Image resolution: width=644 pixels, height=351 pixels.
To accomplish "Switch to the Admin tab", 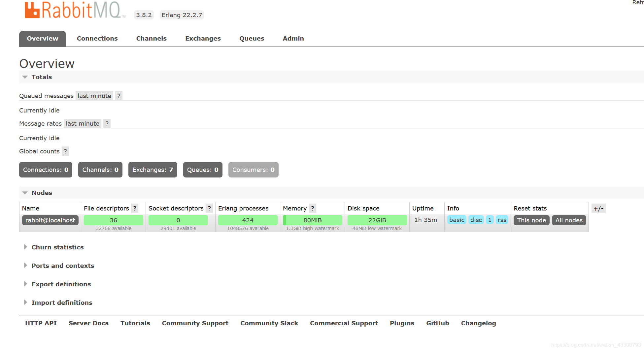I will point(293,39).
